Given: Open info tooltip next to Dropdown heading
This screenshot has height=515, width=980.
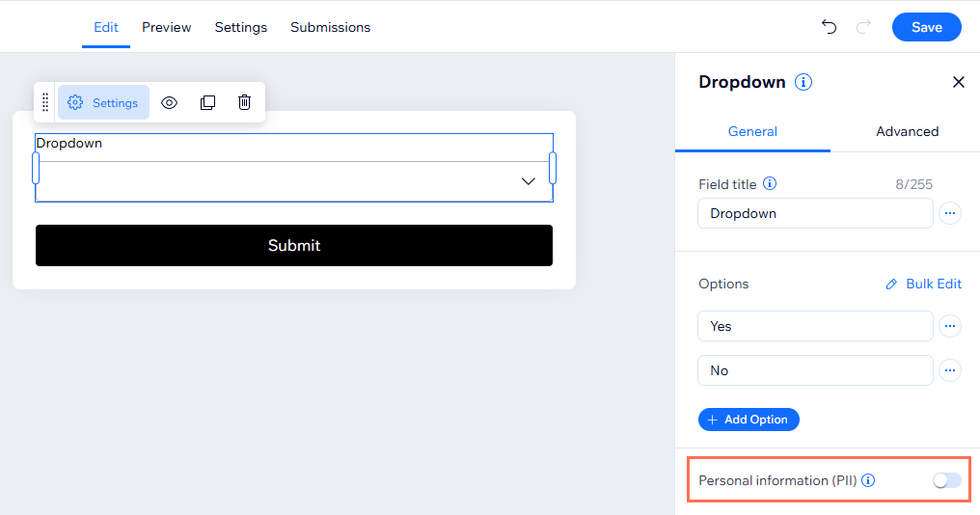Looking at the screenshot, I should [803, 82].
